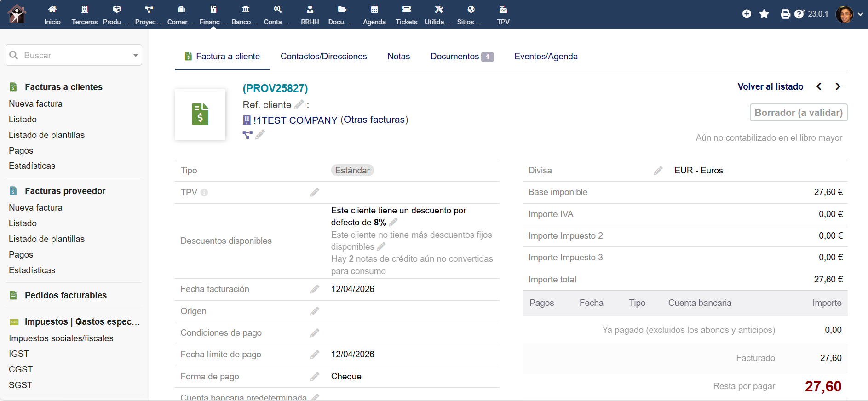The height and width of the screenshot is (401, 868).
Task: Click the Borrador (a validar) status badge
Action: [799, 113]
